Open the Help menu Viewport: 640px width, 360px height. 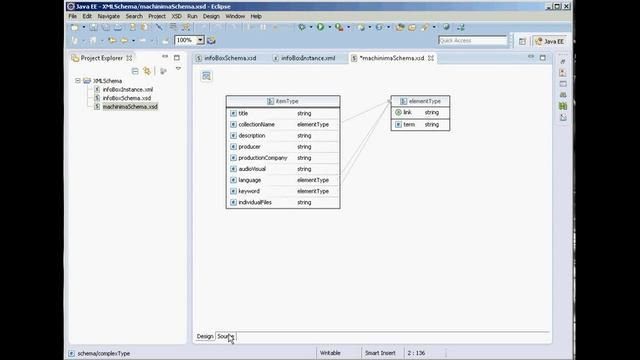256,16
